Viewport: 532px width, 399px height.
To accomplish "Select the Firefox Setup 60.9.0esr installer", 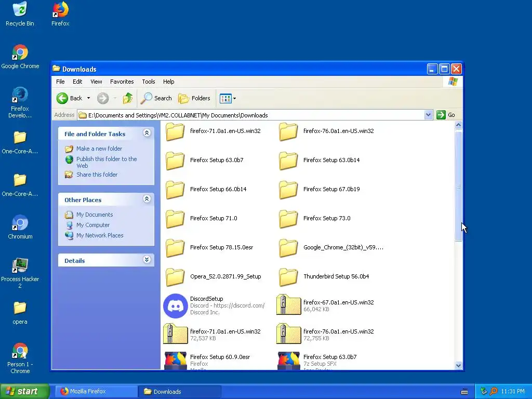I will 207,361.
